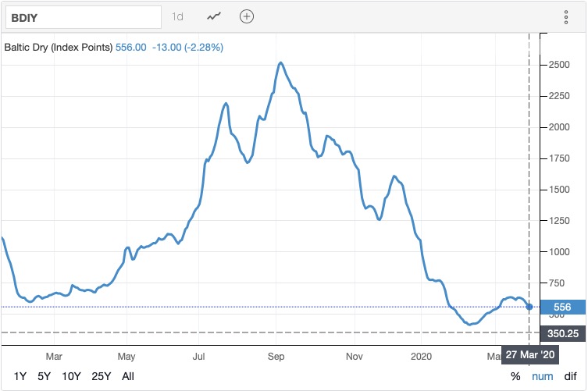This screenshot has width=588, height=391.
Task: Open the three-dot options menu
Action: (x=566, y=17)
